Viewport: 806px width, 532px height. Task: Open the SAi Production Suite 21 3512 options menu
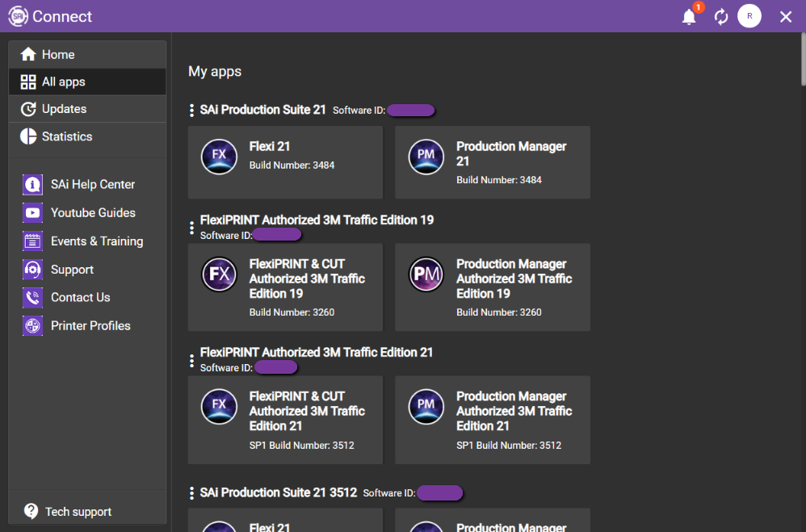(x=191, y=493)
